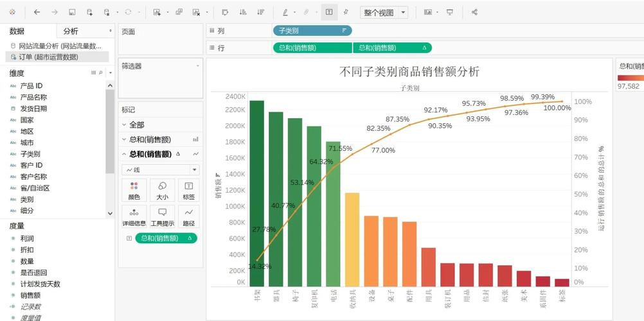
Task: Clear the sheet icon
Action: tap(196, 12)
